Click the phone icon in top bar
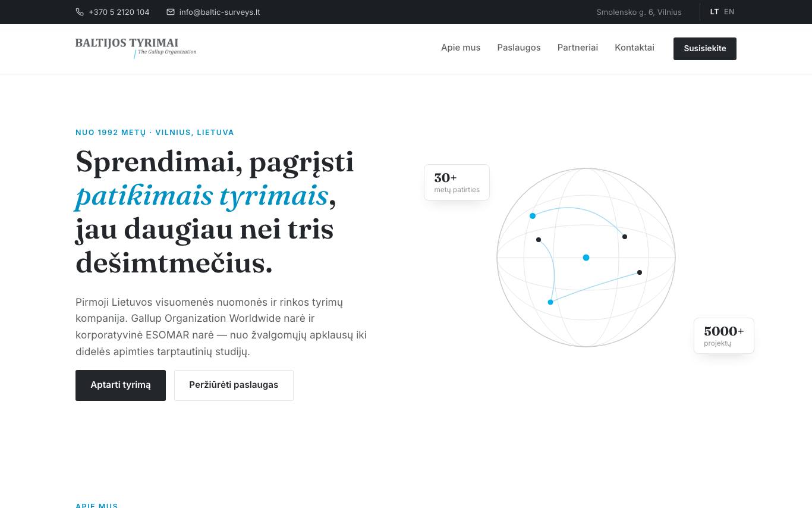The image size is (812, 508). point(80,12)
